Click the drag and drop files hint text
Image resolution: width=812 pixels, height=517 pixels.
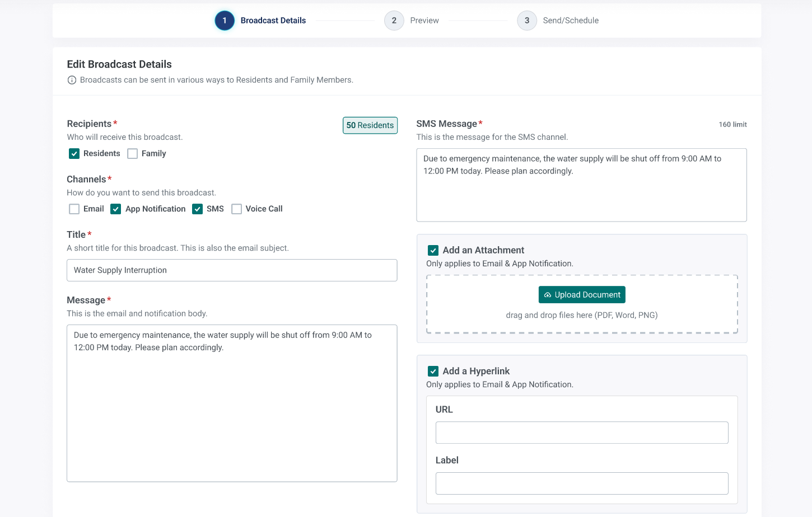582,315
